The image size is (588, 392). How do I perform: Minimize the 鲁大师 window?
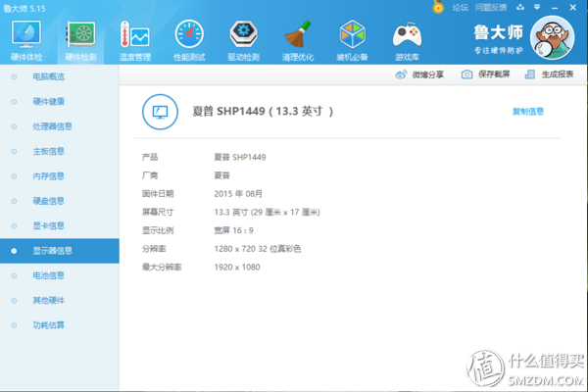(x=555, y=8)
